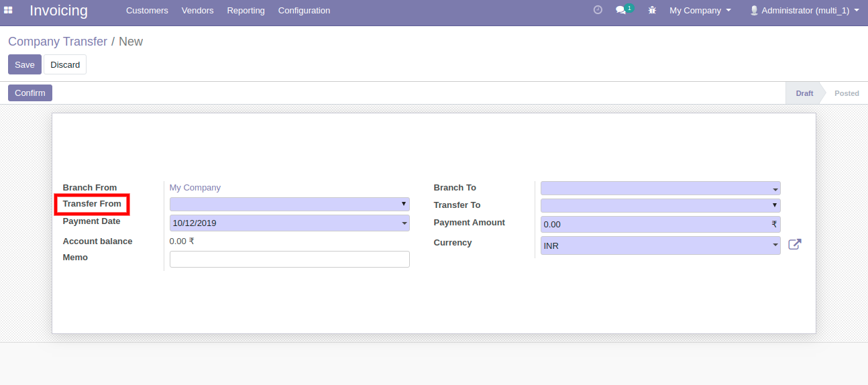Expand the Transfer From dropdown
Screen dimensions: 868x385
[x=289, y=204]
